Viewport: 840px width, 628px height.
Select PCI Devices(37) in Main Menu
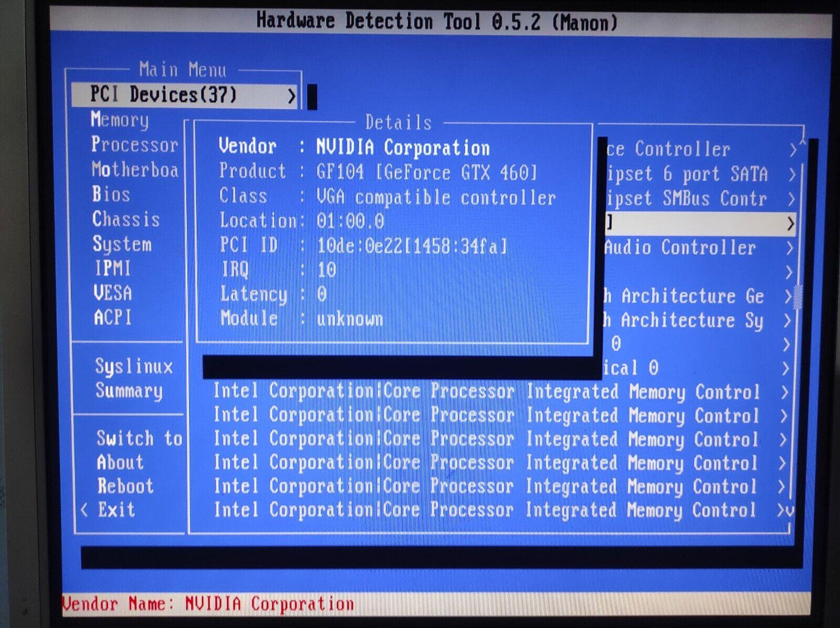tap(163, 95)
